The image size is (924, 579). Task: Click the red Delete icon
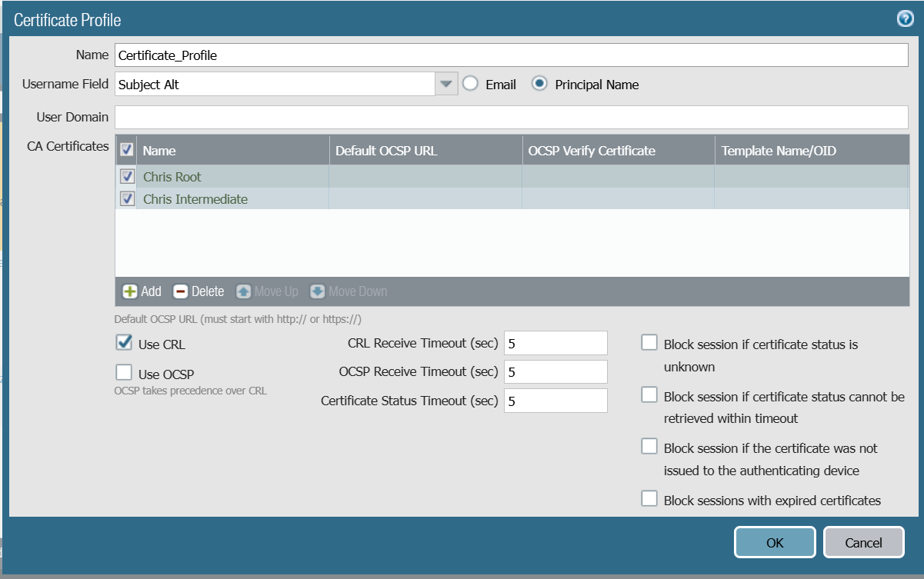pyautogui.click(x=181, y=291)
